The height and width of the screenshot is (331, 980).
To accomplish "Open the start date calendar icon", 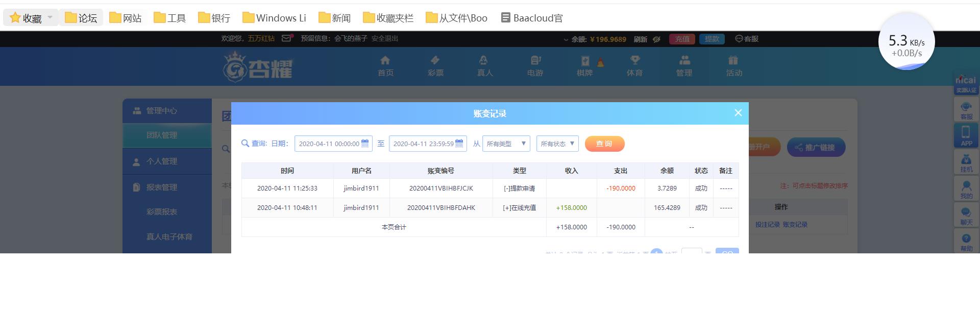I will (365, 144).
